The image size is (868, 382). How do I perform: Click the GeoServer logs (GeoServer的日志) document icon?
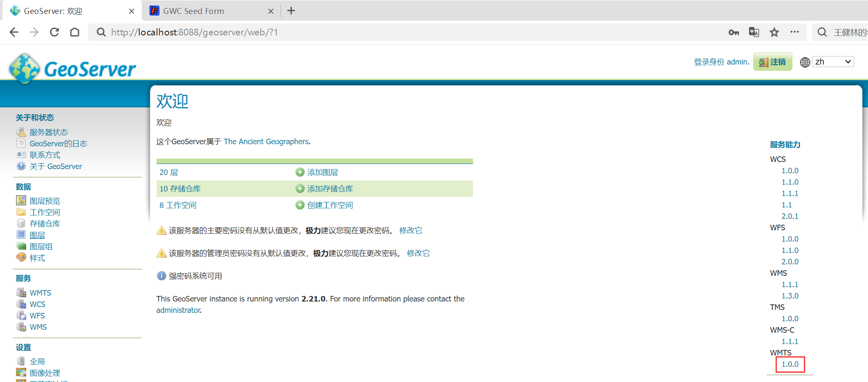click(21, 143)
